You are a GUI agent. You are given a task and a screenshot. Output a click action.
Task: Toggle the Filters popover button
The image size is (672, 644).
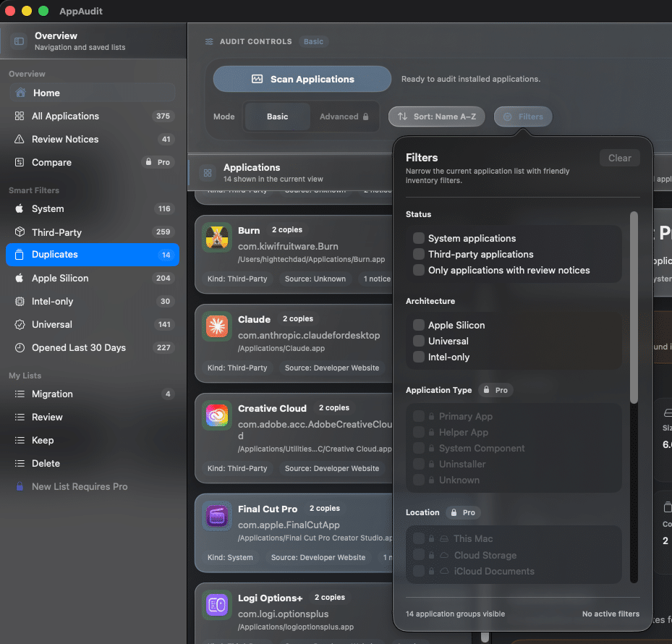pyautogui.click(x=523, y=116)
